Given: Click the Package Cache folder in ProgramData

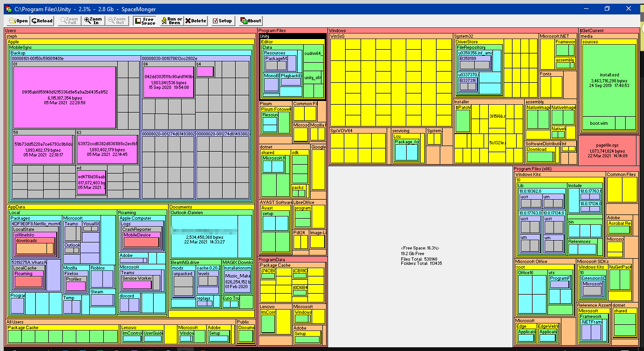Looking at the screenshot, I should click(275, 265).
